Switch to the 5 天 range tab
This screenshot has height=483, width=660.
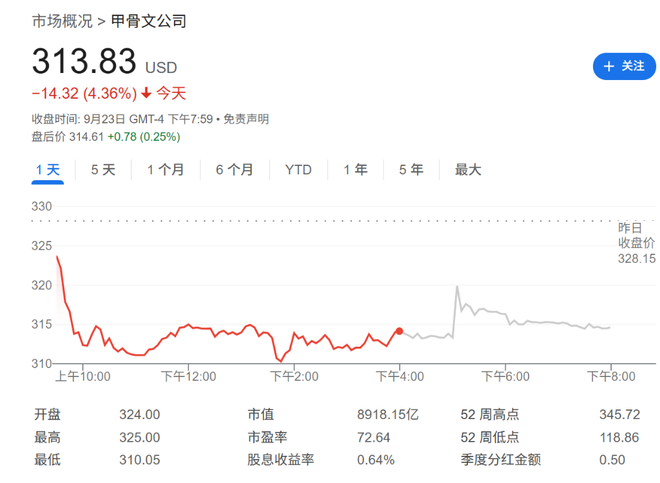tap(103, 170)
